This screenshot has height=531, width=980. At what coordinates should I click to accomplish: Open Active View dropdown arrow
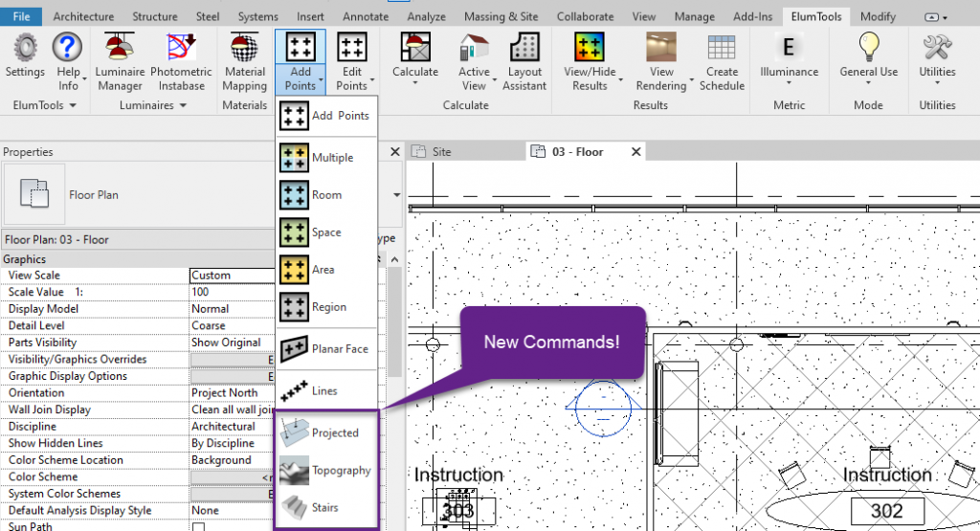click(494, 80)
